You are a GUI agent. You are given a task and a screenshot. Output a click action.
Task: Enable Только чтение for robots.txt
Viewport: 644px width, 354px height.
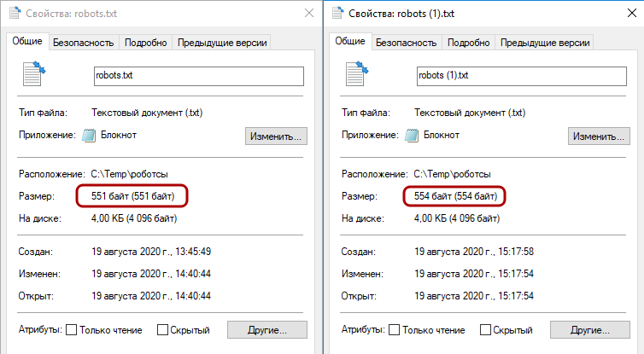click(x=72, y=330)
